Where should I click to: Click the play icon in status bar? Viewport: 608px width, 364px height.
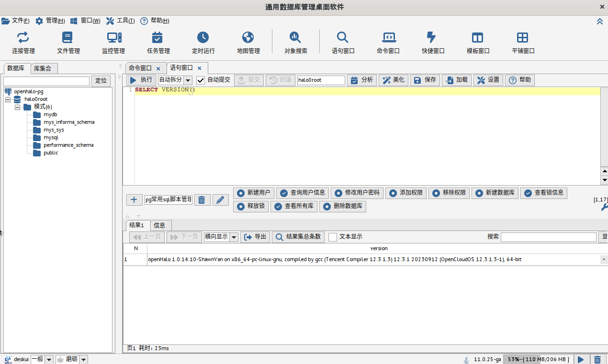pos(581,359)
